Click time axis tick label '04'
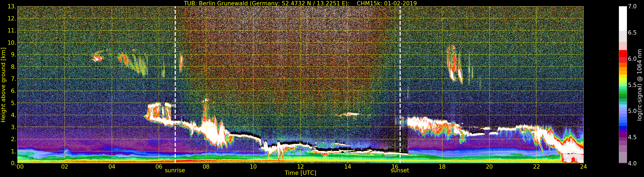This screenshot has width=644, height=177. click(112, 167)
